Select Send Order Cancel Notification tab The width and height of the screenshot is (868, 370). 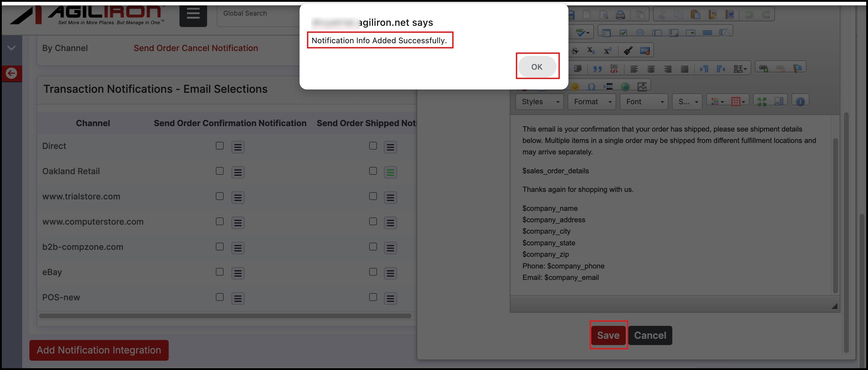pos(195,48)
